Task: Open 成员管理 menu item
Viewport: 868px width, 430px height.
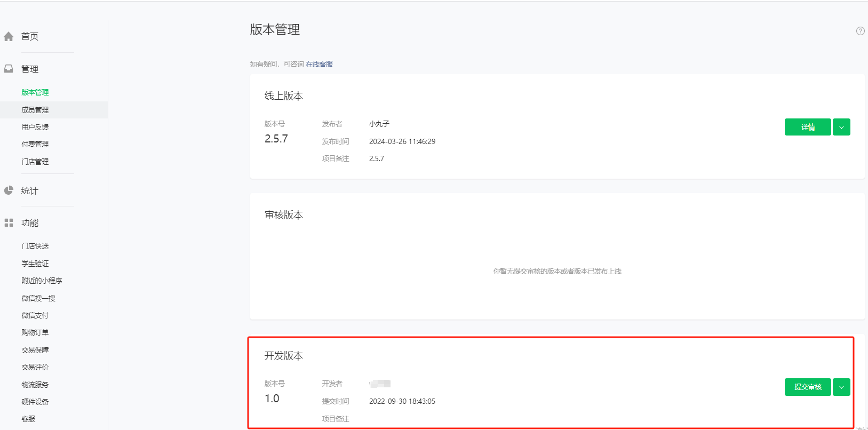Action: click(35, 110)
